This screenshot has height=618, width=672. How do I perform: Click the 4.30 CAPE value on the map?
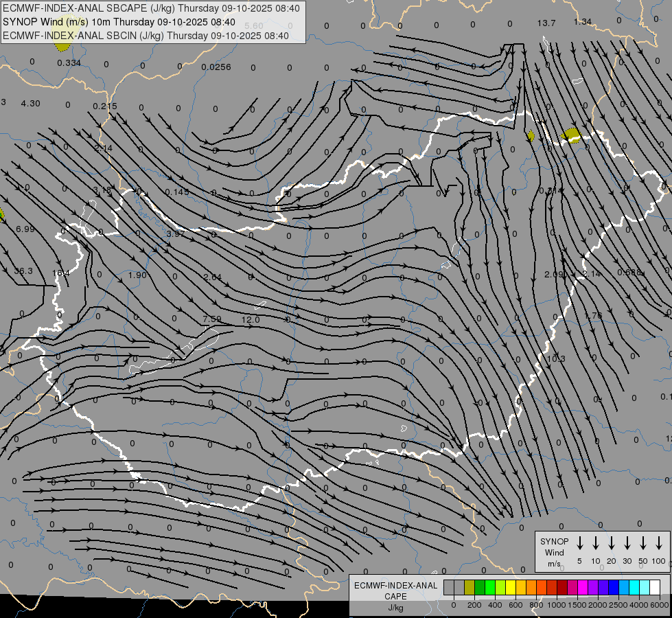pos(30,104)
